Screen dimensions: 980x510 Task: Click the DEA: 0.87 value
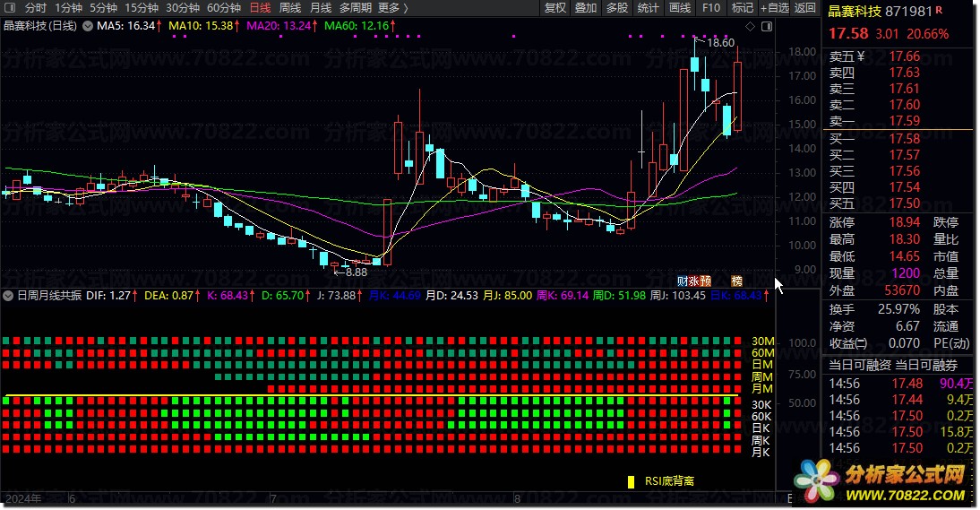(x=168, y=296)
